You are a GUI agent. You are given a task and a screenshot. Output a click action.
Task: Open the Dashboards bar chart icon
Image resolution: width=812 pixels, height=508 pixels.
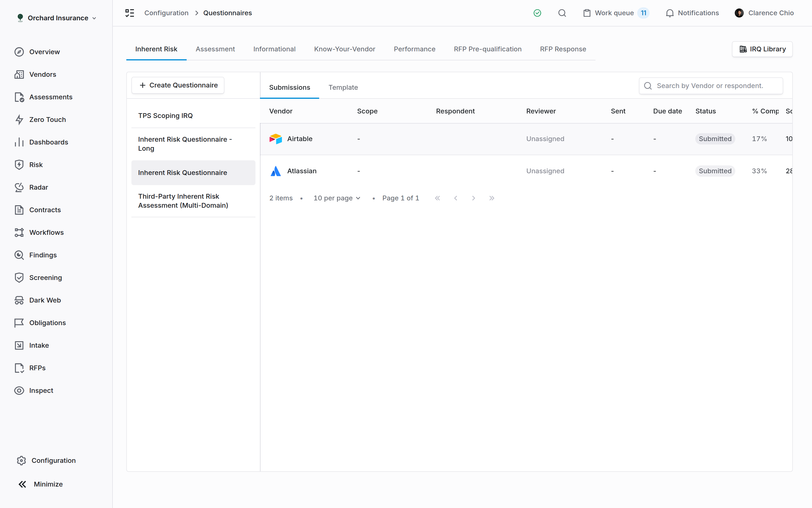click(x=19, y=142)
